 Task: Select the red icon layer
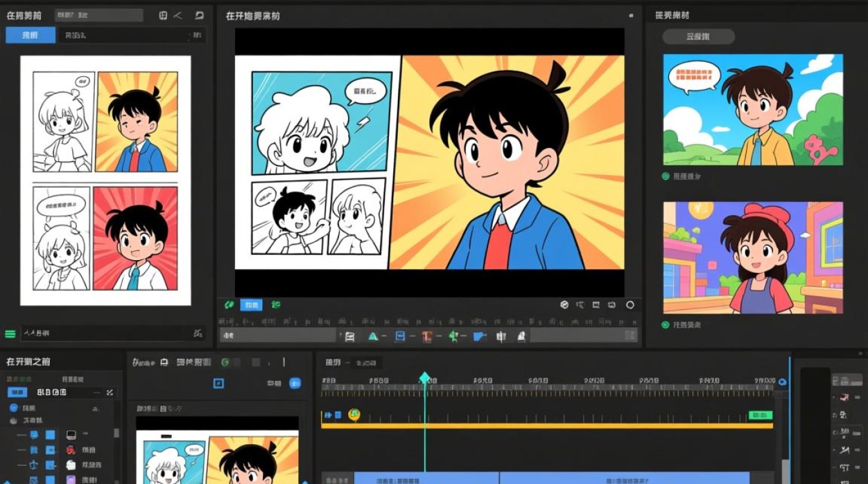[x=71, y=450]
